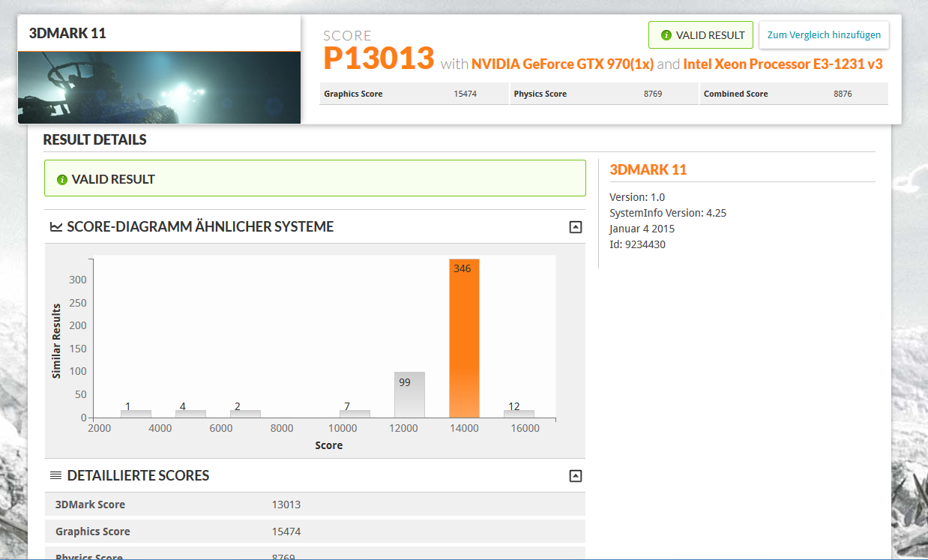Viewport: 928px width, 560px height.
Task: Click the gray bar labeled 12
Action: [x=519, y=414]
